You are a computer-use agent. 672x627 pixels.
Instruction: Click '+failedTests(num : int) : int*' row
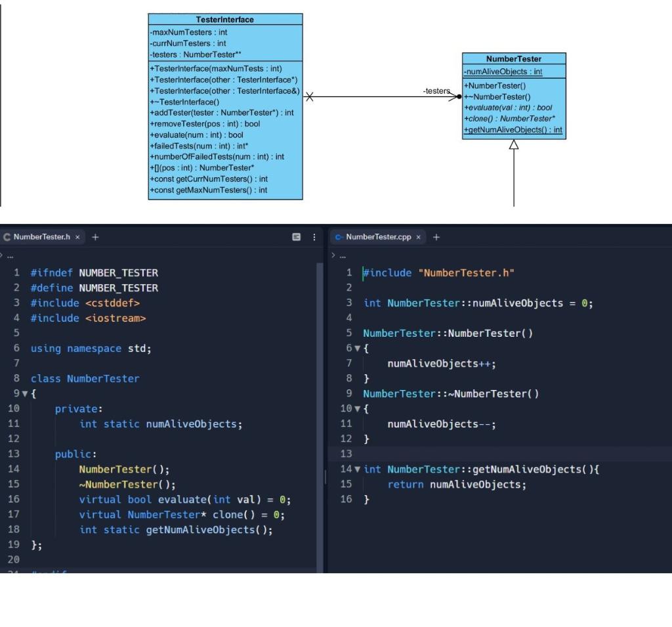199,146
